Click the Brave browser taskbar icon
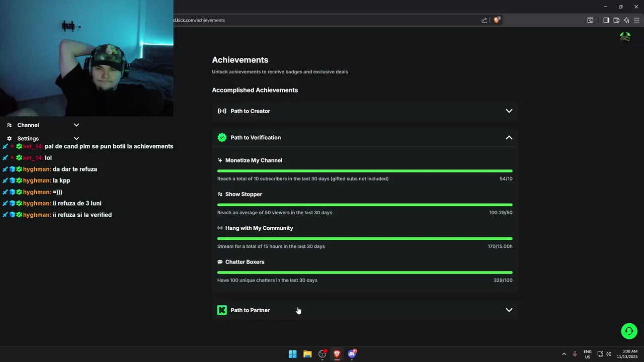Viewport: 644px width, 362px height. tap(337, 354)
